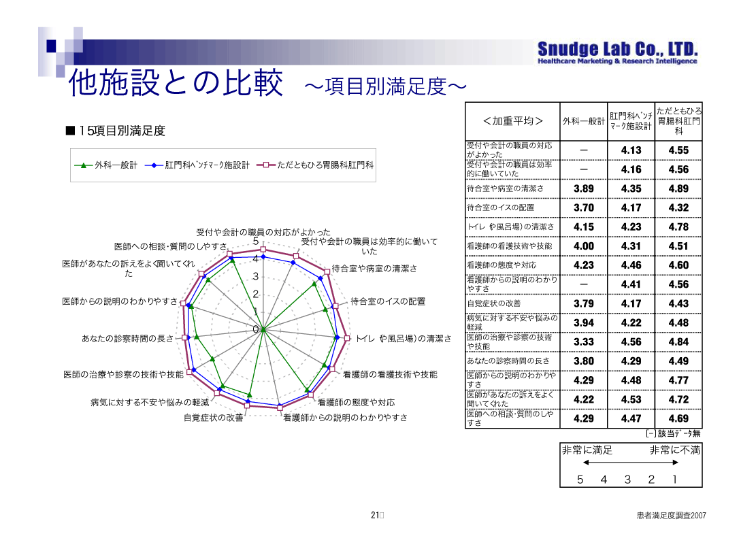Select the subtitle ～項目別満足度～

click(385, 87)
